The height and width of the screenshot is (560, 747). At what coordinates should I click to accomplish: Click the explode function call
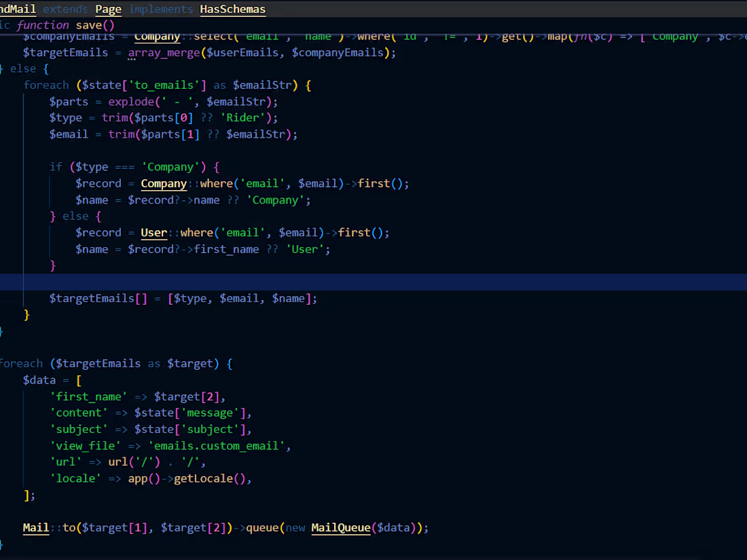[x=131, y=102]
